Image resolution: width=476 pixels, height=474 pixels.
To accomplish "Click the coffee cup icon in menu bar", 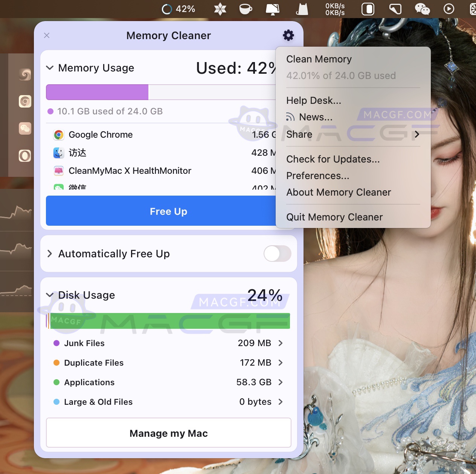I will 246,9.
